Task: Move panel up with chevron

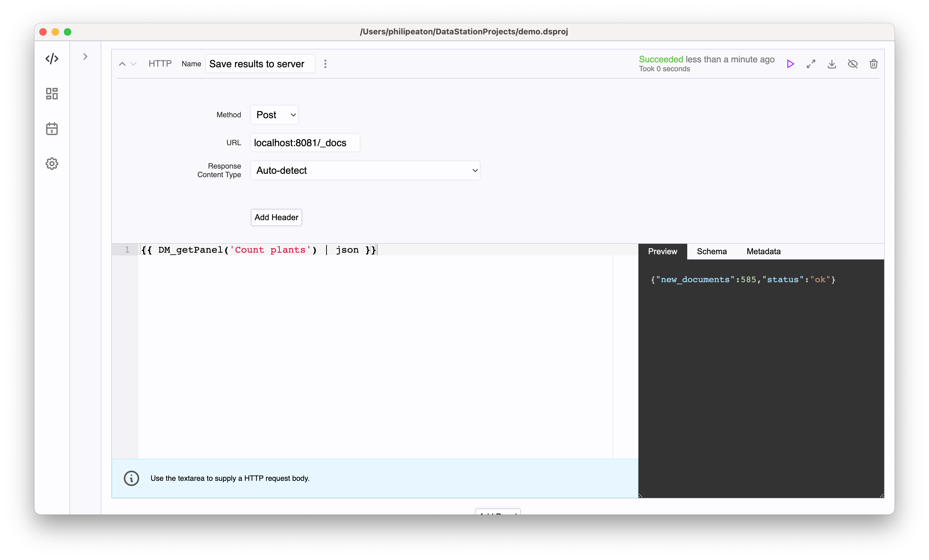Action: pyautogui.click(x=122, y=64)
